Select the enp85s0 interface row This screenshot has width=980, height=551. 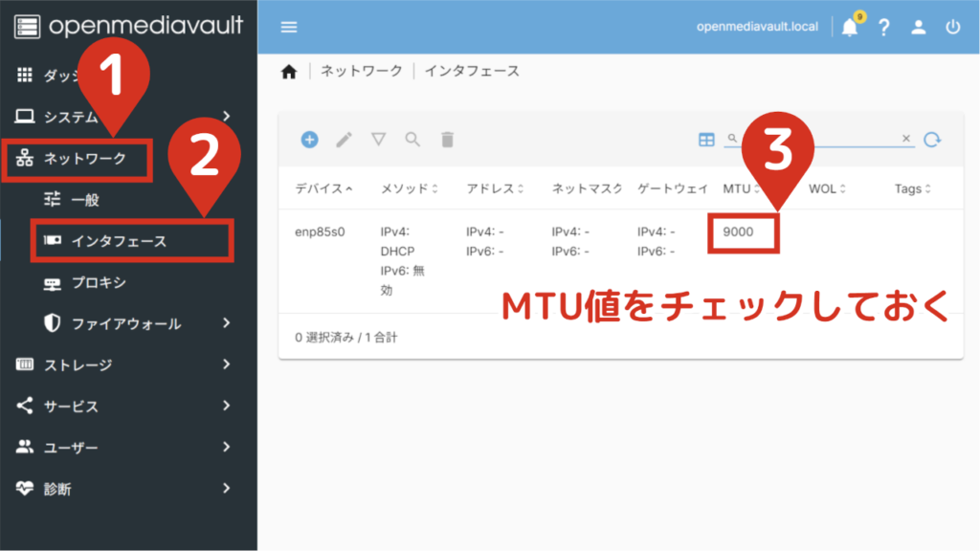click(320, 231)
